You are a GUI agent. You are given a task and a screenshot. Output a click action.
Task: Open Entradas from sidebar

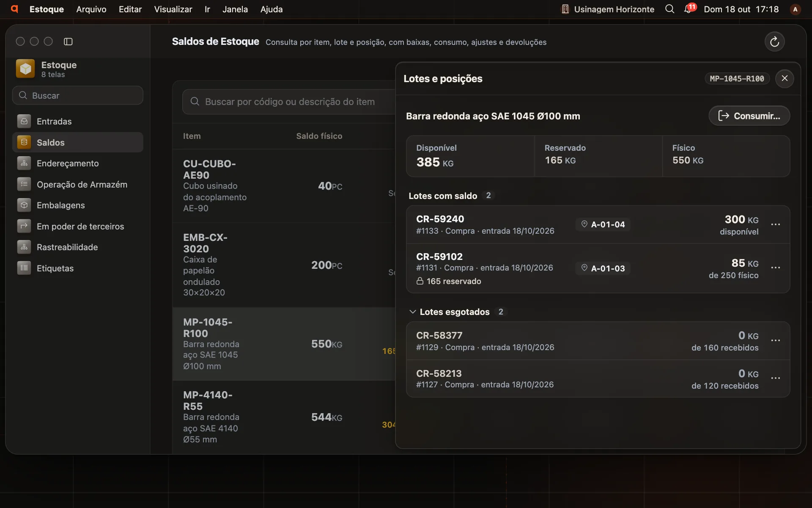(x=78, y=121)
